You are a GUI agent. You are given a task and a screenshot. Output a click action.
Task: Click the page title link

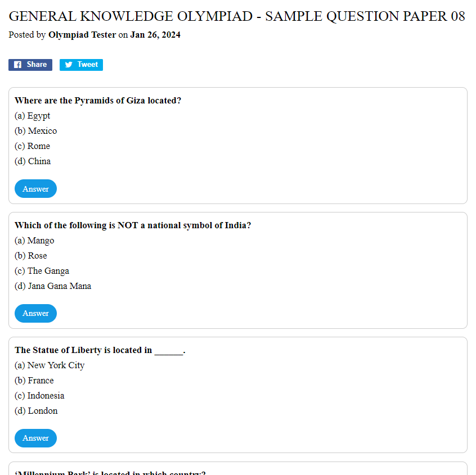coord(237,16)
